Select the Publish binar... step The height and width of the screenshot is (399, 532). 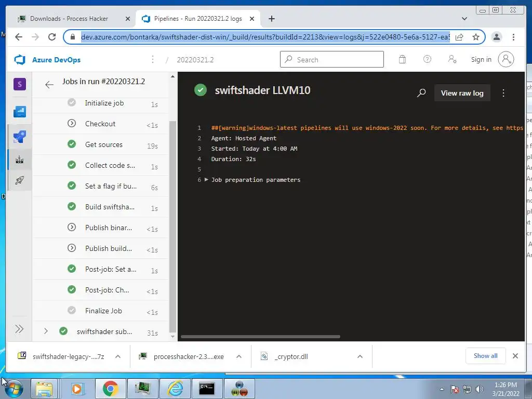[100, 228]
